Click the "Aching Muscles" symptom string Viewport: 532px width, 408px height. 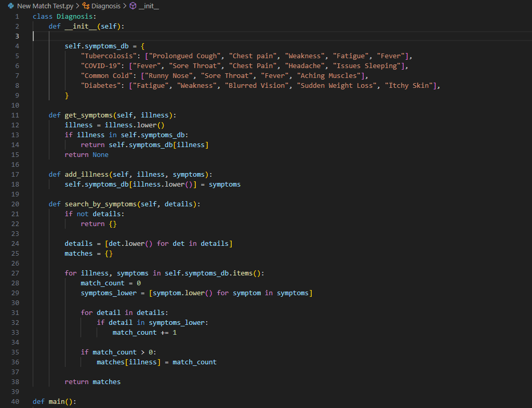coord(329,76)
